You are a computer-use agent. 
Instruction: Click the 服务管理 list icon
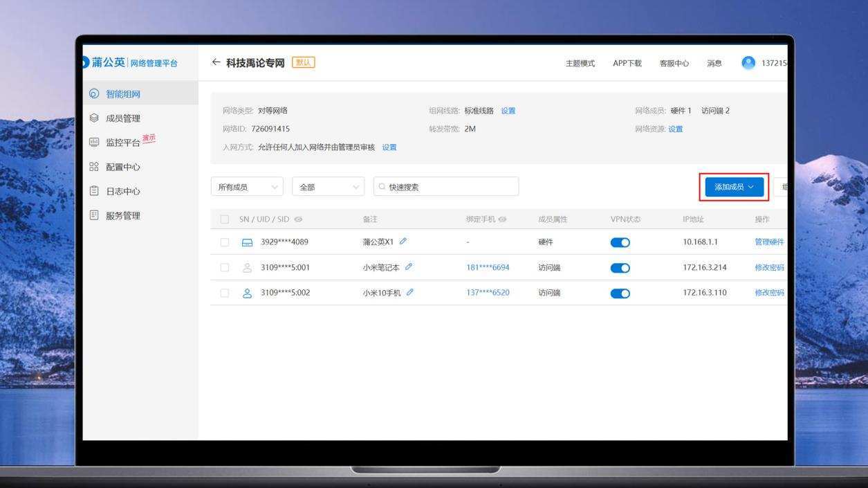[94, 215]
